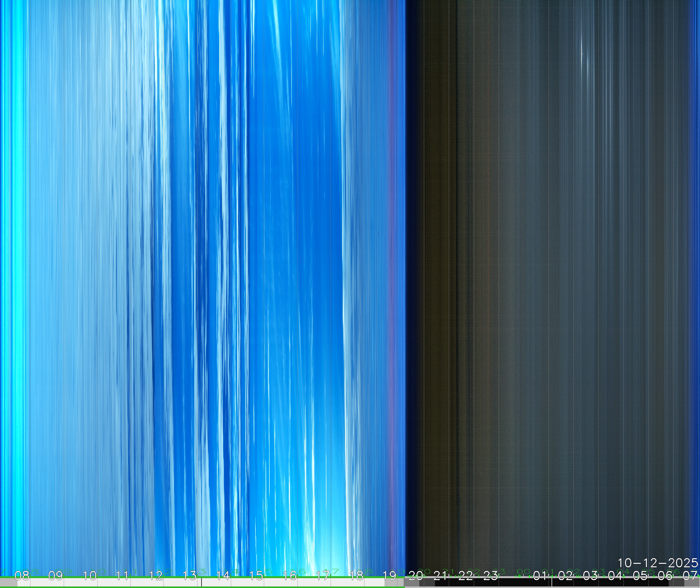The width and height of the screenshot is (700, 588).
Task: Select the 03 hour label
Action: click(590, 575)
